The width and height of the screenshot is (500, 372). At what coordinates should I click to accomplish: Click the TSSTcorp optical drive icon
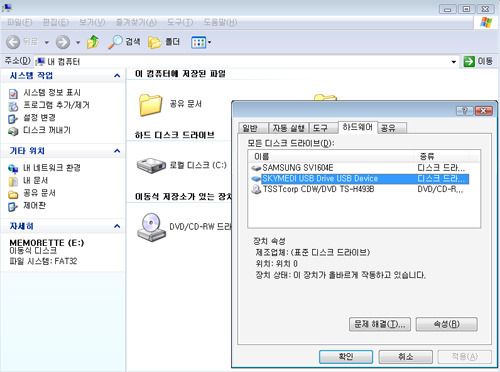256,190
